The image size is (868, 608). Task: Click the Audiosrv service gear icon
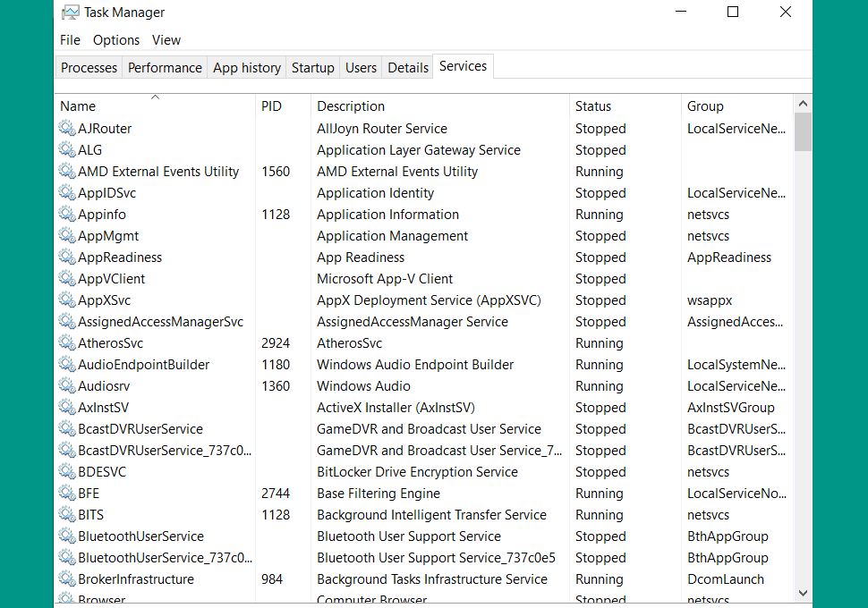pos(67,386)
